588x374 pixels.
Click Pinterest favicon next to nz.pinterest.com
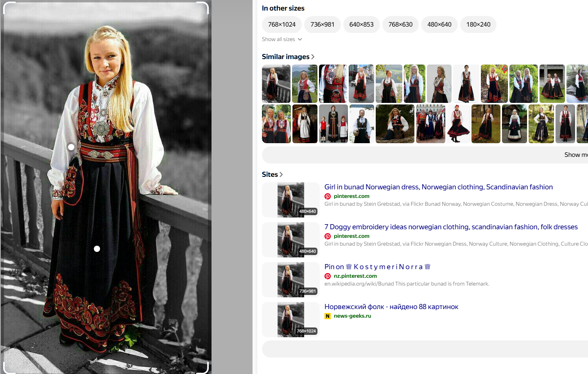point(328,276)
